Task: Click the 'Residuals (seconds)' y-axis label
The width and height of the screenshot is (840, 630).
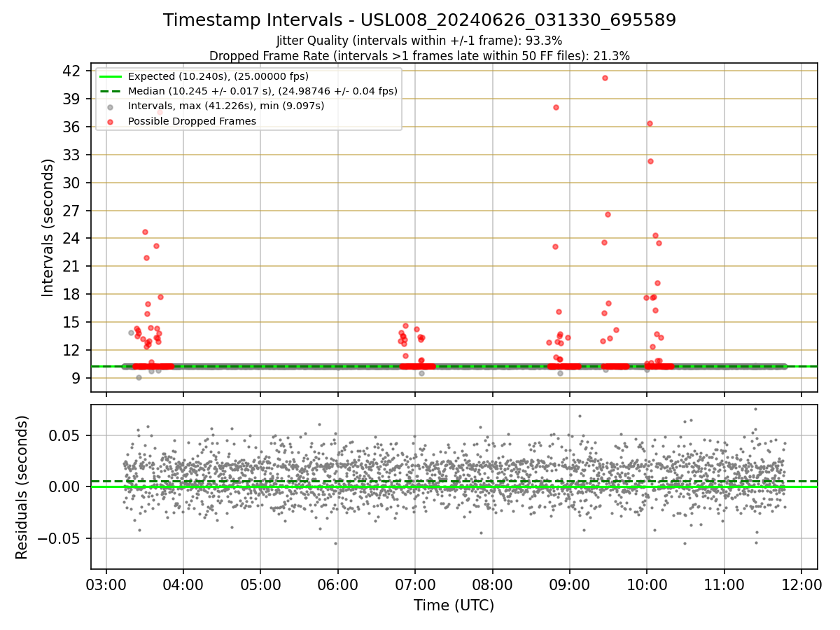Action: pyautogui.click(x=22, y=487)
